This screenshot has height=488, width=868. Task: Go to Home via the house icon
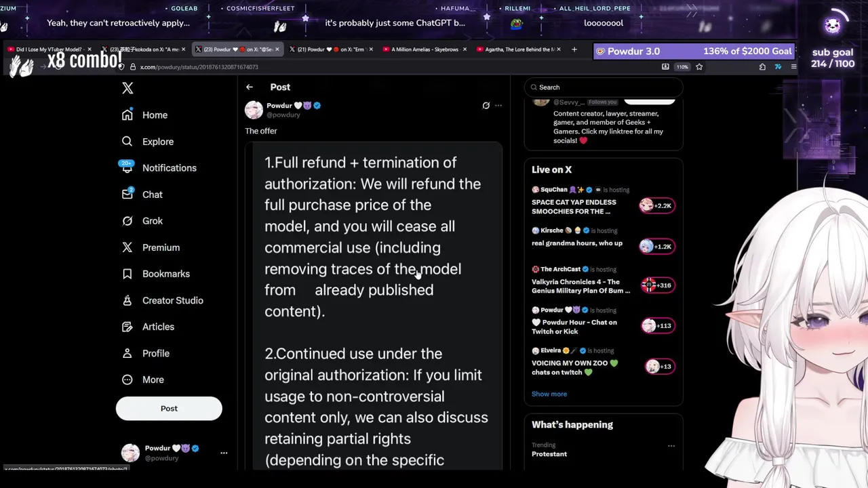click(x=127, y=115)
